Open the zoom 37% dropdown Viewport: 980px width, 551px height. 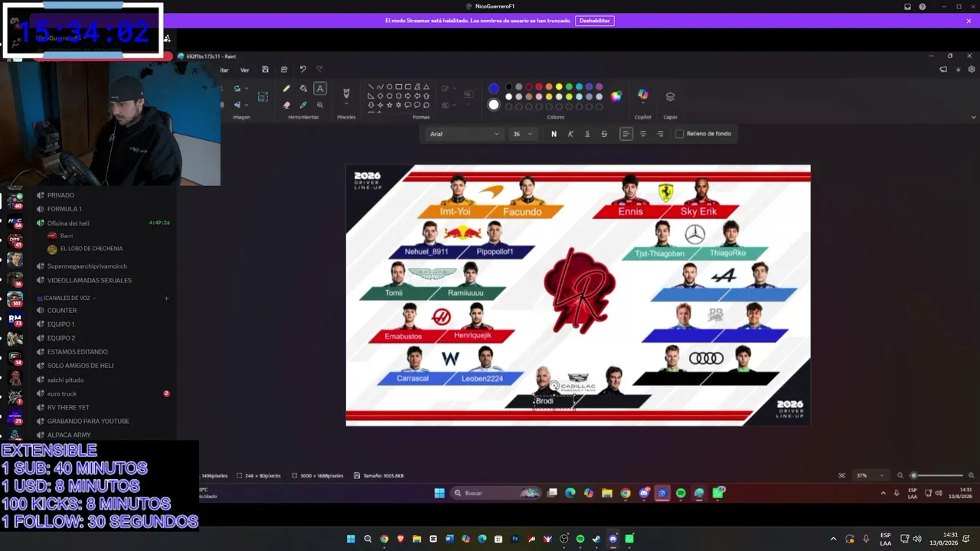(x=871, y=475)
